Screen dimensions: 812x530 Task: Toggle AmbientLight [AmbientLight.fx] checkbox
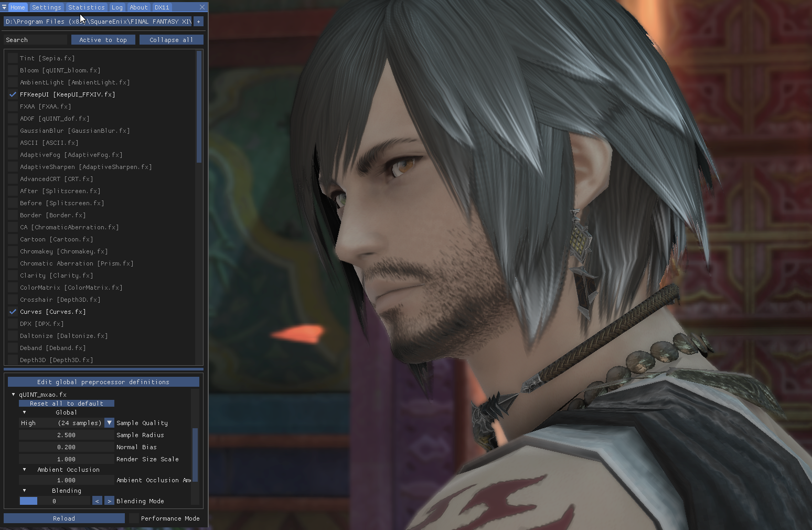(x=13, y=82)
